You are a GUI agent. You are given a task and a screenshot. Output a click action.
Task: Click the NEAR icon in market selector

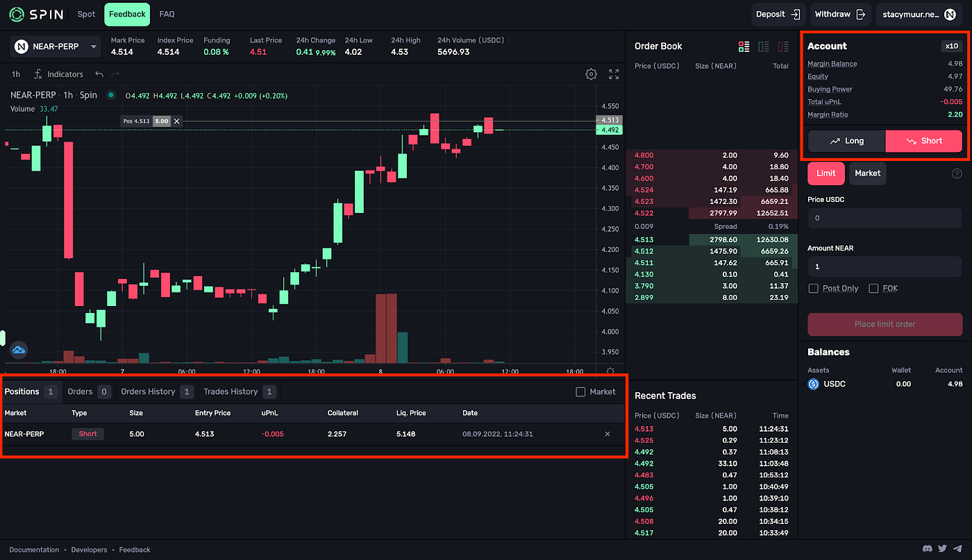tap(22, 46)
